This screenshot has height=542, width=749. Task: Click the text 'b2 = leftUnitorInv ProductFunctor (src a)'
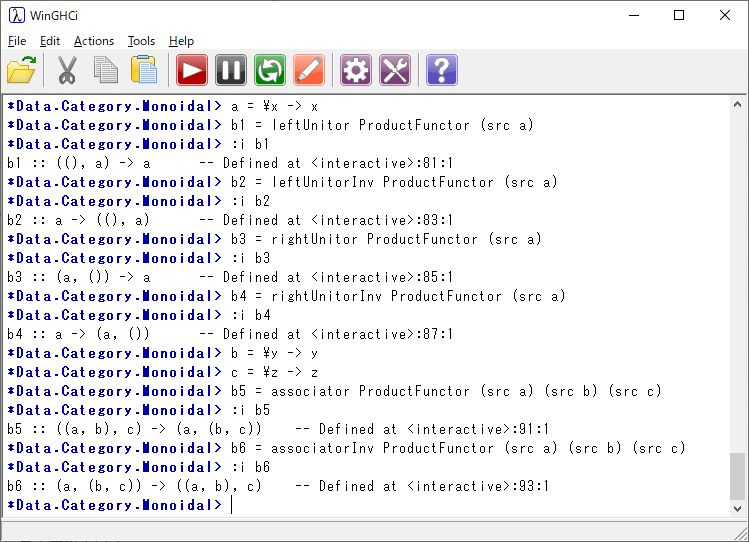pos(394,182)
